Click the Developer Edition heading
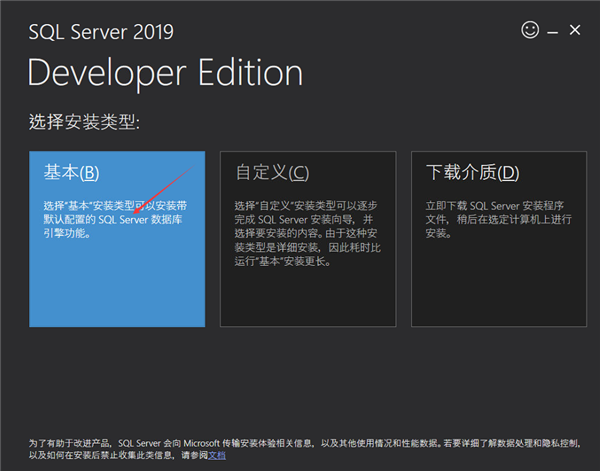 coord(165,74)
